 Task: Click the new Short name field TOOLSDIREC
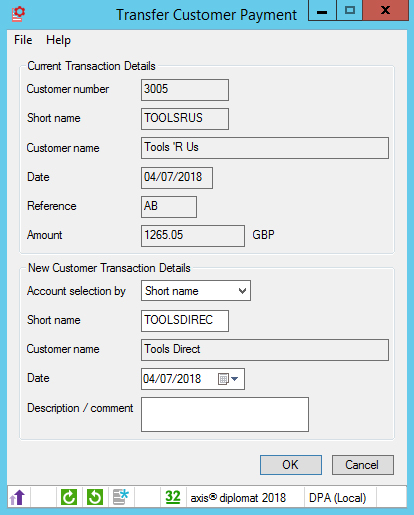coord(185,321)
